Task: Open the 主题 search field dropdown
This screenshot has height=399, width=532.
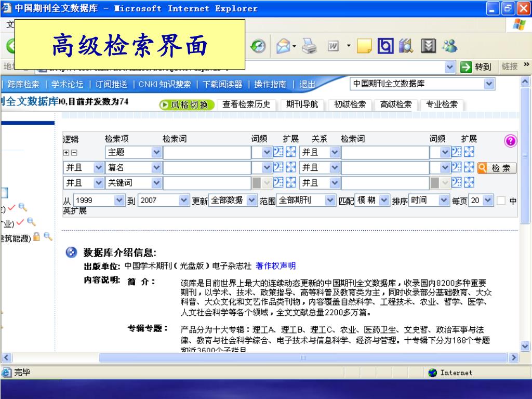Action: click(156, 152)
